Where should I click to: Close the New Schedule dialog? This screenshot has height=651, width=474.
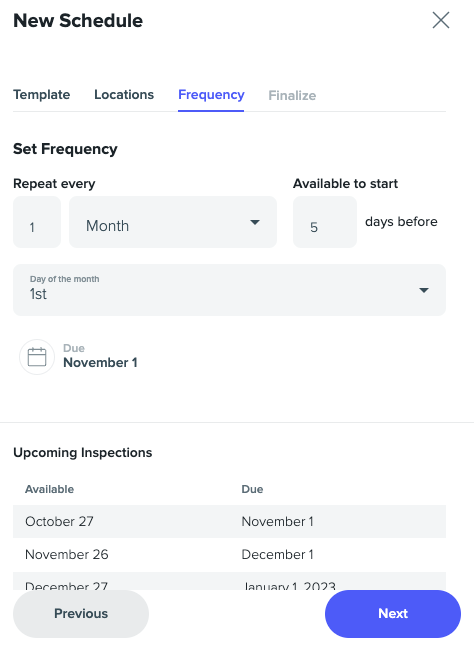[440, 20]
